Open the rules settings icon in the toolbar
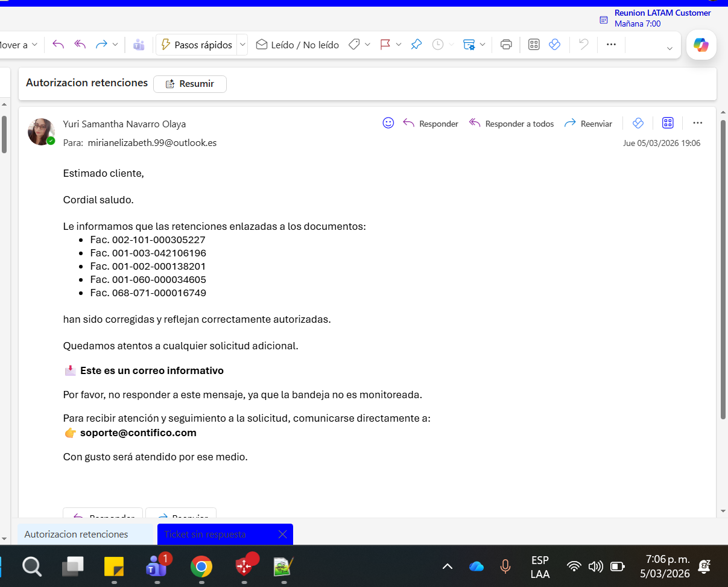Viewport: 728px width, 587px height. click(x=469, y=45)
